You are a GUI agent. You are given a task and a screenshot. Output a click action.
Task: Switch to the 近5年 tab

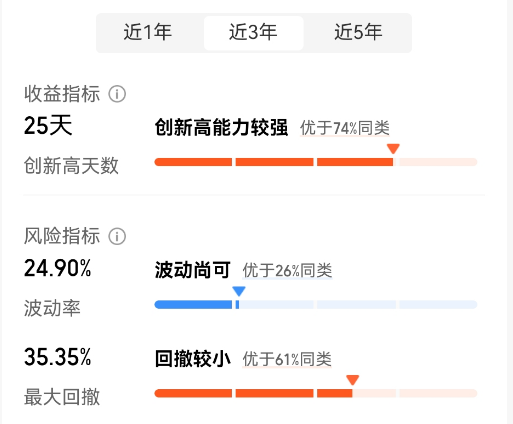point(358,33)
